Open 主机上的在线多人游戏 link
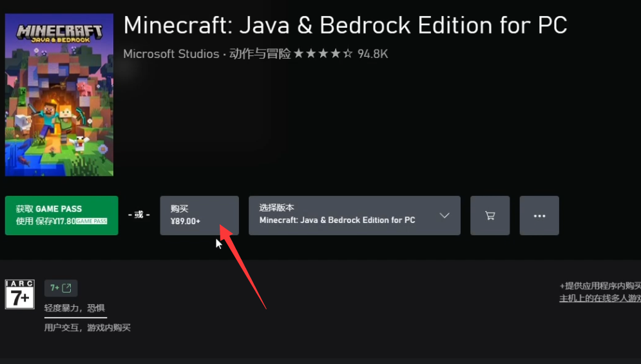 600,298
